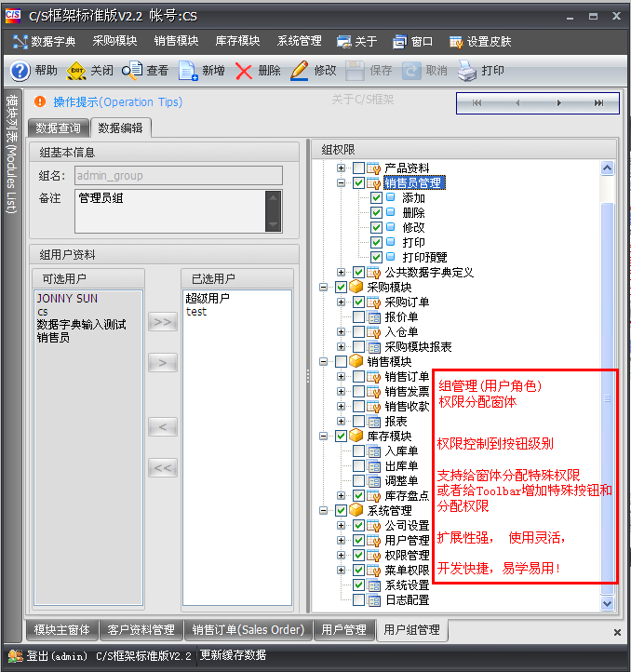Switch to the 数据查询 tab
The width and height of the screenshot is (631, 672).
coord(59,128)
